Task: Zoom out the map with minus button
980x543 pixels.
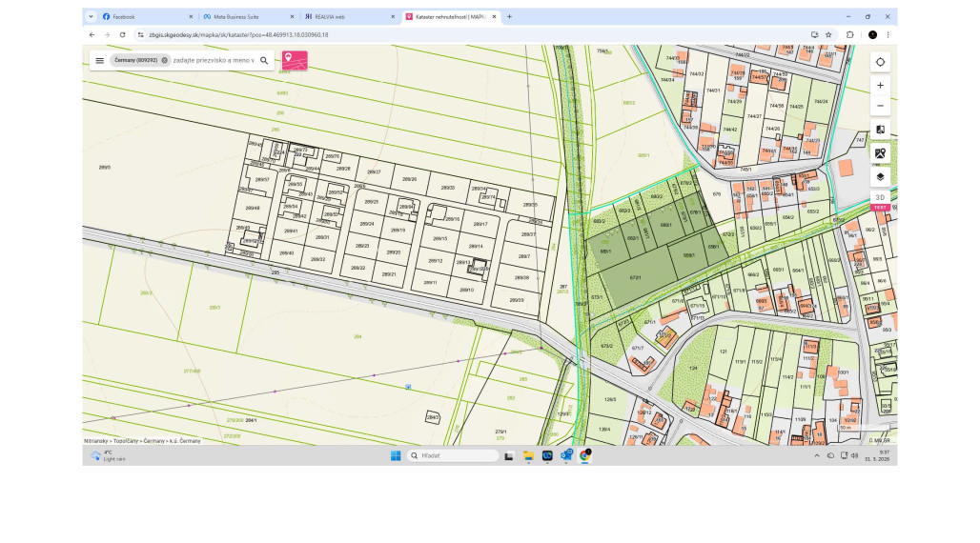Action: pos(880,106)
